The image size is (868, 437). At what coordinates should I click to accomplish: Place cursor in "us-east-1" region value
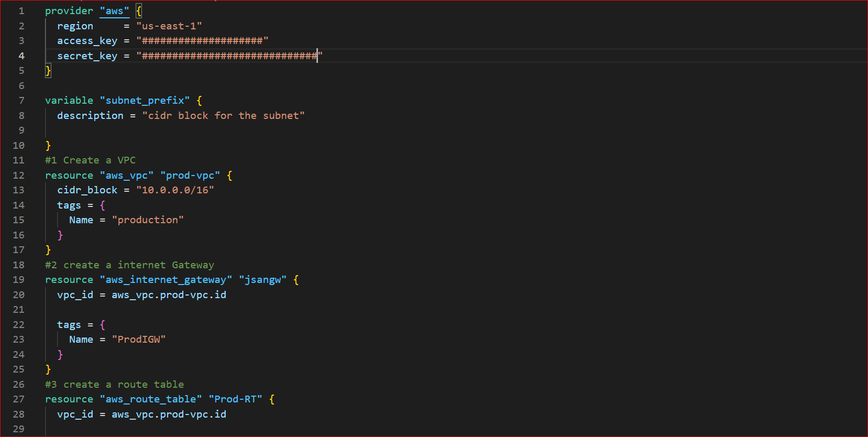pyautogui.click(x=169, y=26)
